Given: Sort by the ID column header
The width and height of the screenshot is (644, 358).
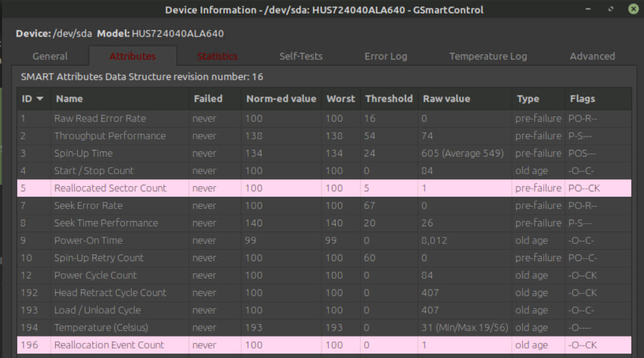Looking at the screenshot, I should 32,99.
